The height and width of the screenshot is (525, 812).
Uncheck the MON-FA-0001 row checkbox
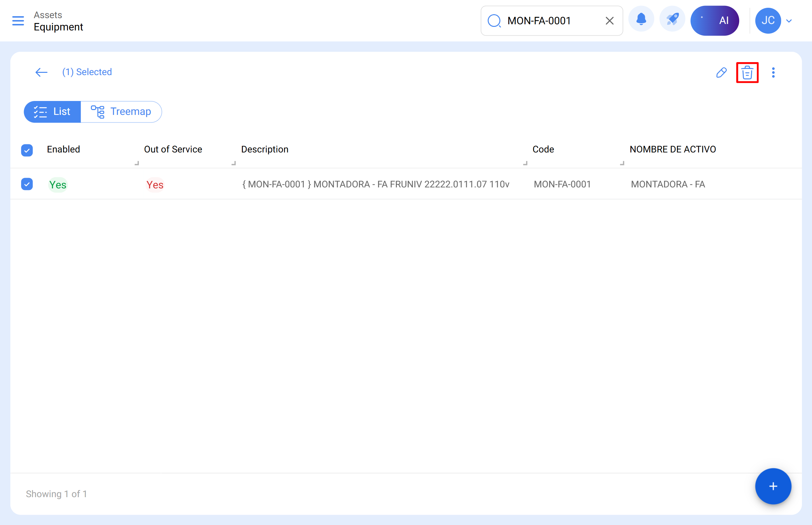(27, 184)
